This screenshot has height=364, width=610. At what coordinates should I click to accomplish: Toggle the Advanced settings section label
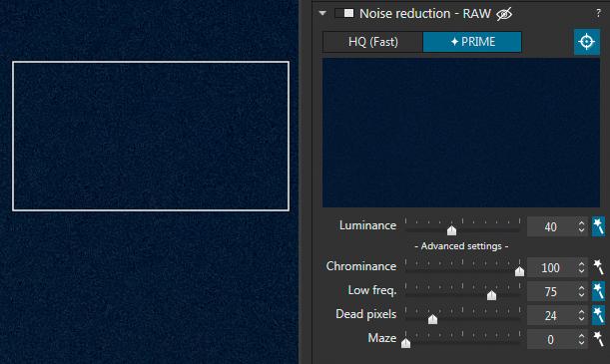click(x=461, y=246)
